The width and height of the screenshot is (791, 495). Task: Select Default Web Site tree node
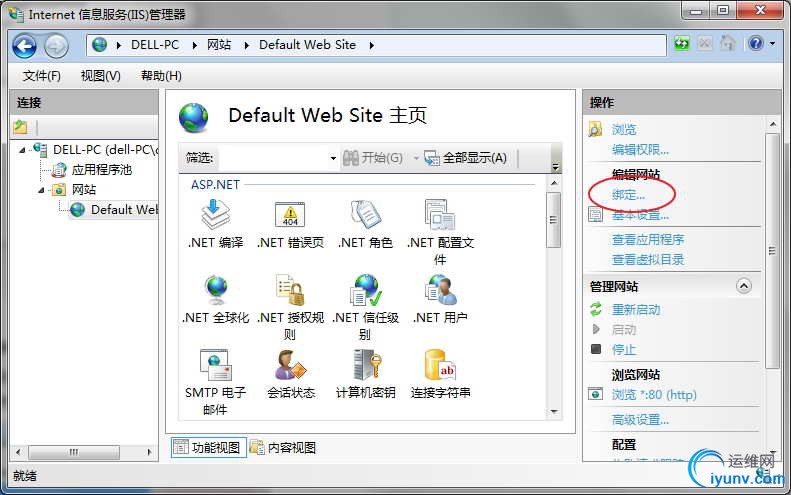[124, 209]
